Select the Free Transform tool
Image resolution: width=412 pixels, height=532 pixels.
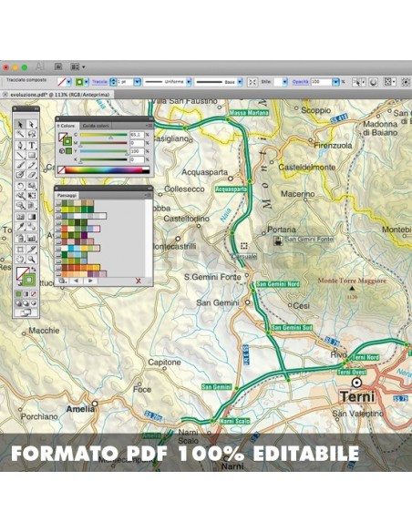[x=32, y=196]
